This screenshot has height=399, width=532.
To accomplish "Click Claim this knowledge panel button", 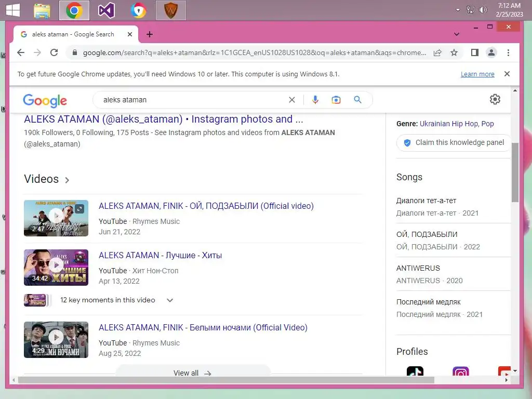I will click(454, 142).
